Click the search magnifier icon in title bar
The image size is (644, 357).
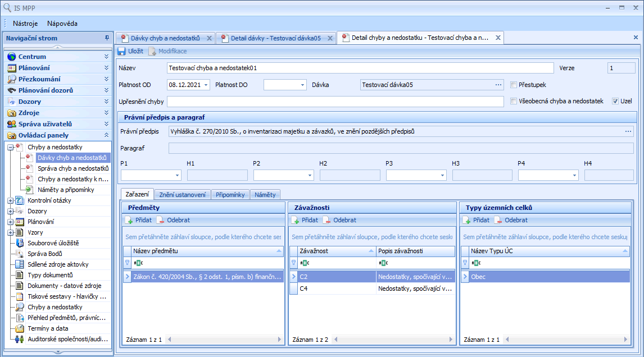coord(7,8)
